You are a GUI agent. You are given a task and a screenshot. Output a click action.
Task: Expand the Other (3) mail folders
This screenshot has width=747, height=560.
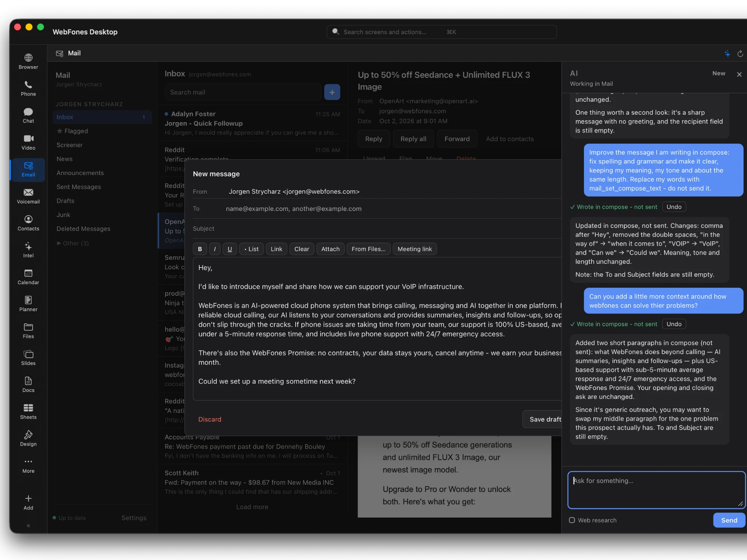(x=73, y=243)
